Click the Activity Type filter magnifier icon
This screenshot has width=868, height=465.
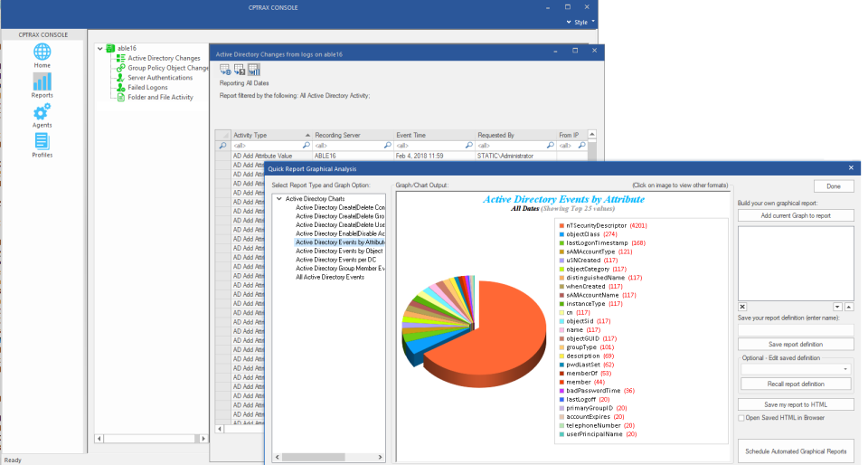307,145
